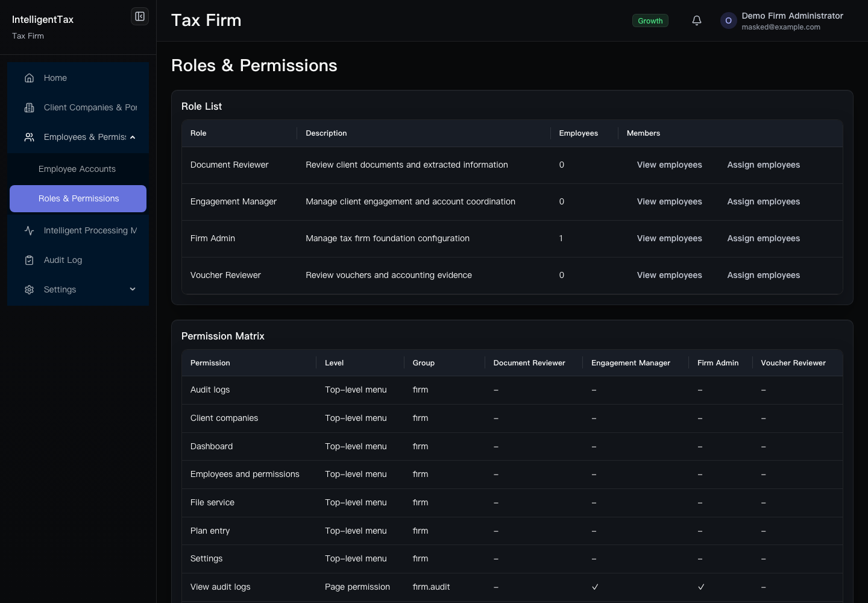This screenshot has height=603, width=868.
Task: Click firm.audit group value
Action: click(431, 587)
